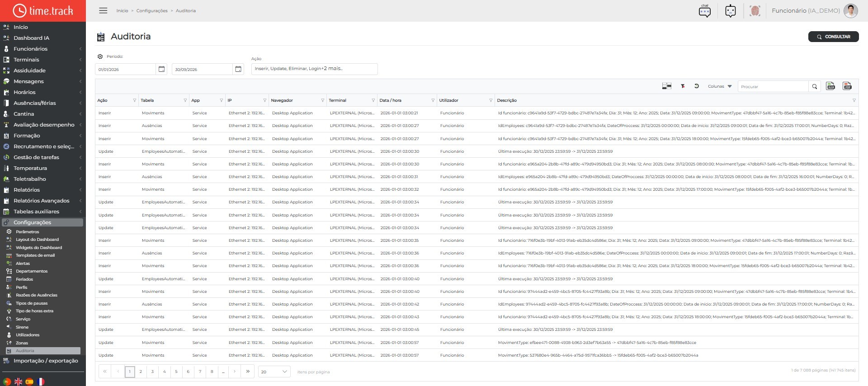Screen dimensions: 868x386
Task: Open filter for the Data / hora column
Action: 433,100
